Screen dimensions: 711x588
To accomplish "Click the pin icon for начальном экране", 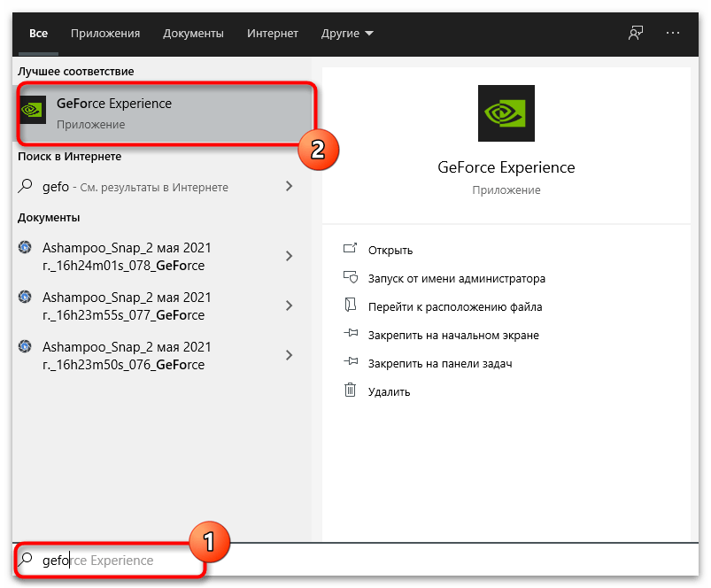I will (x=351, y=335).
